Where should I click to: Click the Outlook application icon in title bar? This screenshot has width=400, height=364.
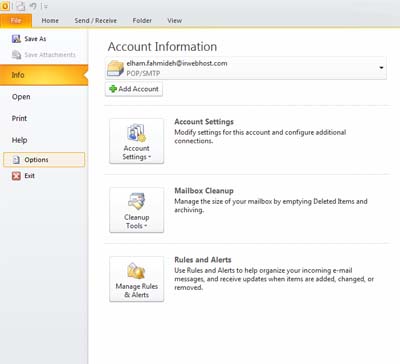pos(5,6)
